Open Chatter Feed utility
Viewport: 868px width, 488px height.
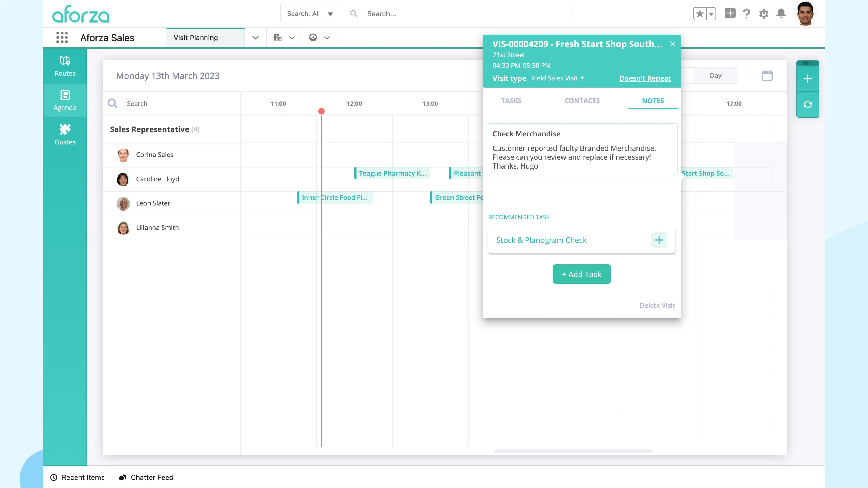click(146, 477)
